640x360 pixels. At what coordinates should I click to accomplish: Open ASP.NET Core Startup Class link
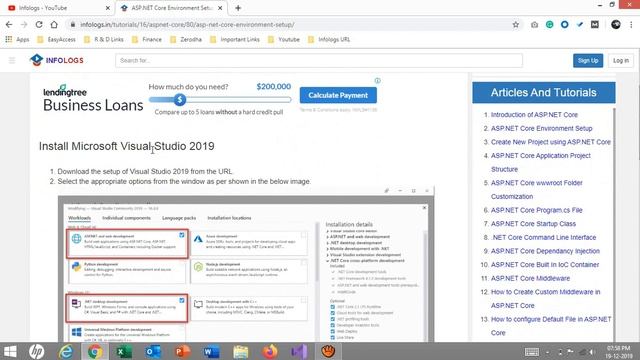click(533, 224)
